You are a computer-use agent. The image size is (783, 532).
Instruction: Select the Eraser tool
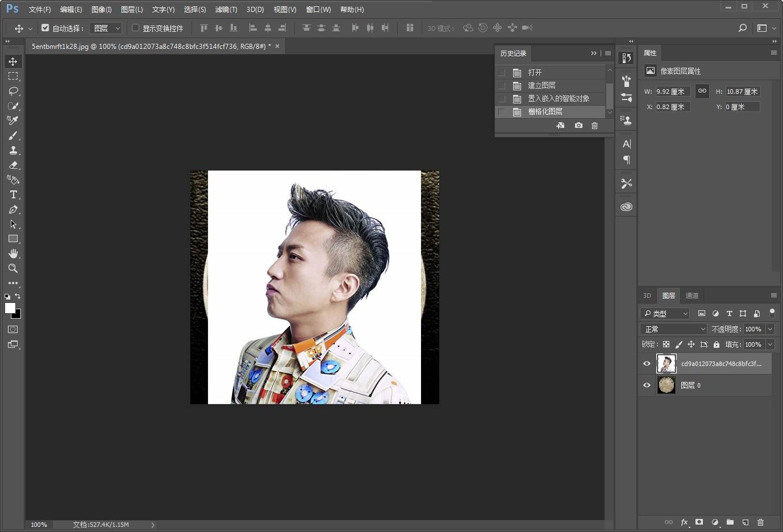pos(13,165)
